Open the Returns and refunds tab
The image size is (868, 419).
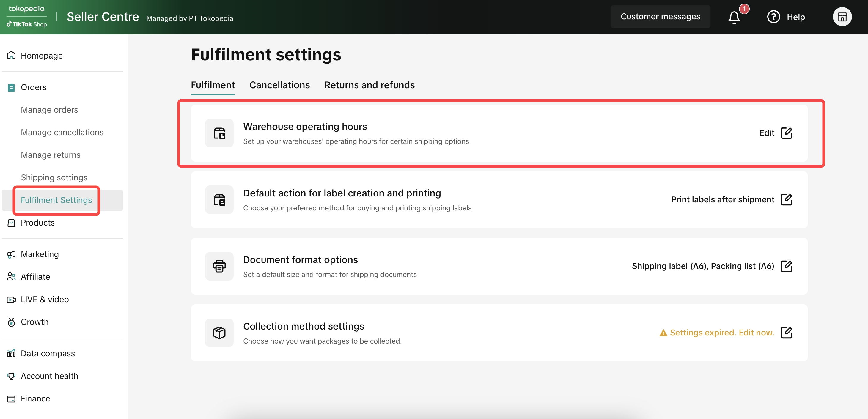(369, 85)
